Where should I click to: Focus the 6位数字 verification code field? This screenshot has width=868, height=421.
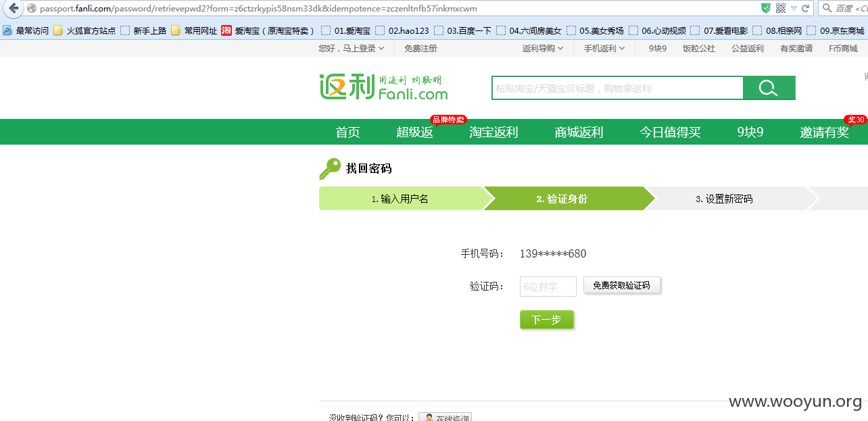tap(548, 287)
